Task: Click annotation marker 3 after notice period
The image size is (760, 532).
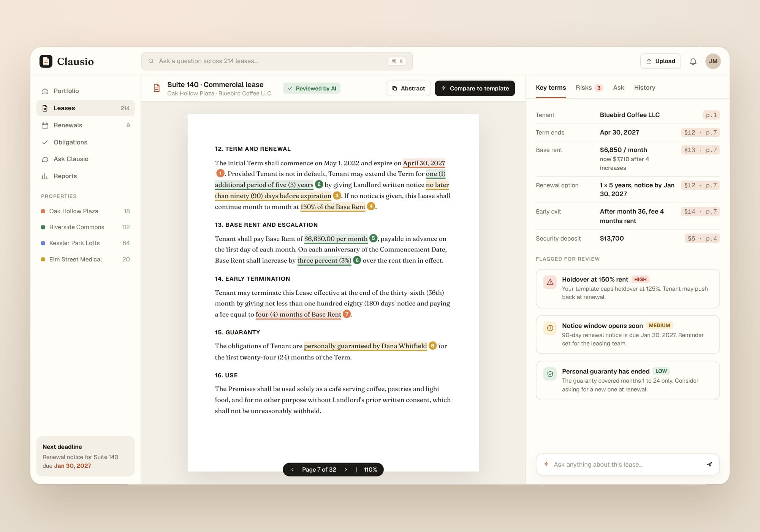Action: point(337,195)
